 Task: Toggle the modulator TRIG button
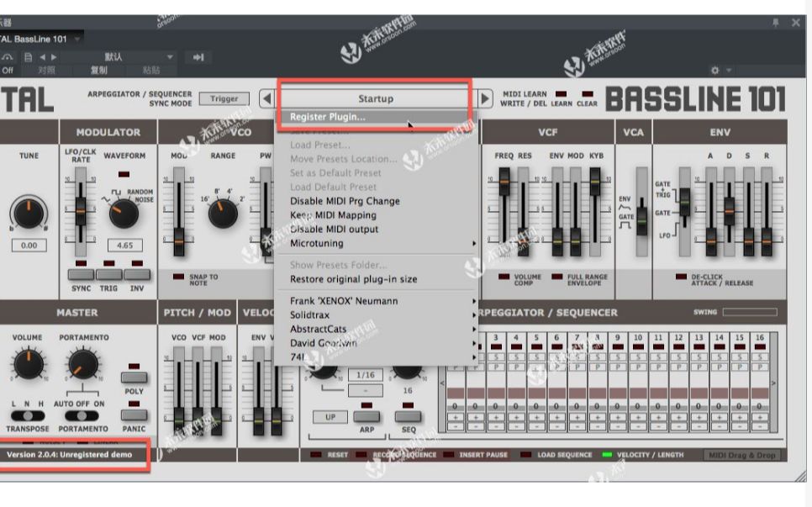click(108, 274)
